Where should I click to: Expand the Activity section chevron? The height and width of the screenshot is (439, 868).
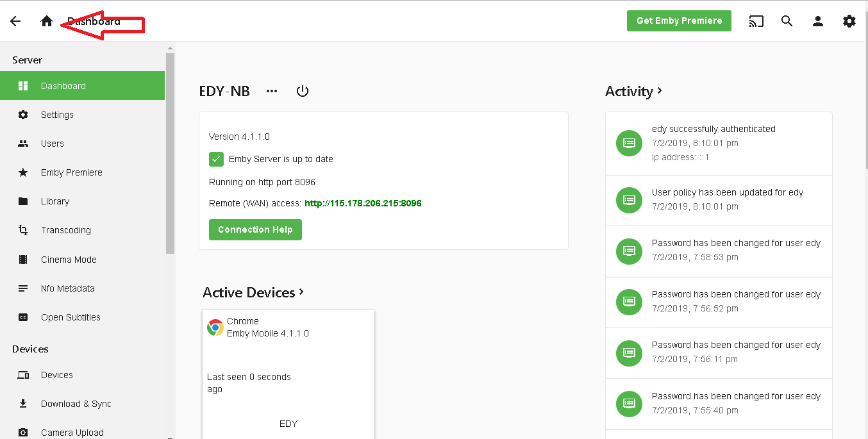pyautogui.click(x=660, y=91)
